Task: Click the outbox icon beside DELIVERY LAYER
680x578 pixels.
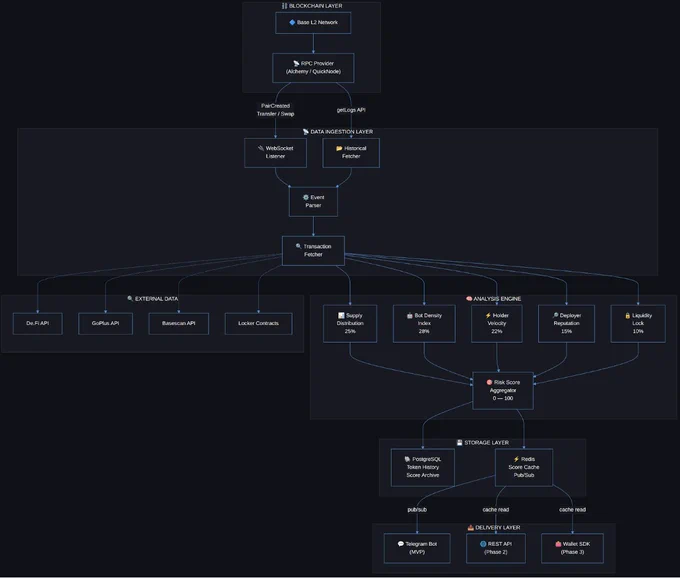Action: 471,528
